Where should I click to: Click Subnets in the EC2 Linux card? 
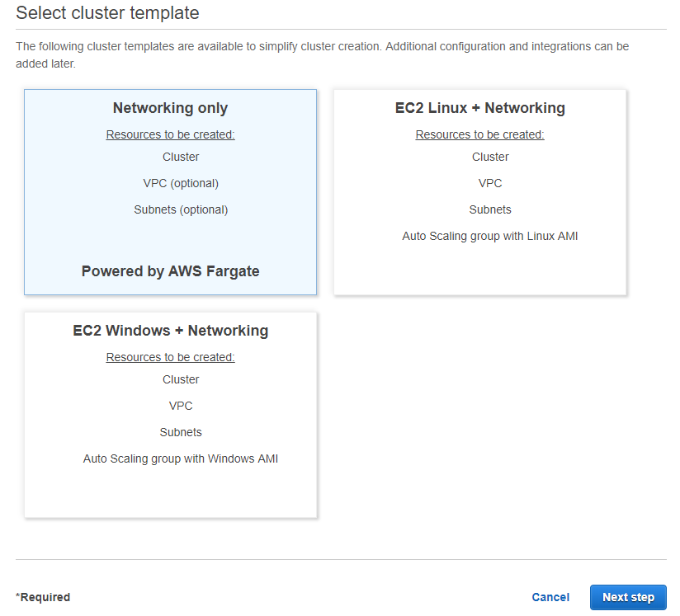coord(490,209)
